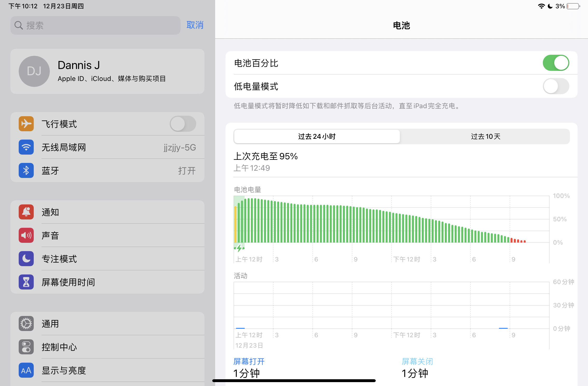
Task: Tap the 屏幕打开 screen-on link
Action: click(249, 361)
